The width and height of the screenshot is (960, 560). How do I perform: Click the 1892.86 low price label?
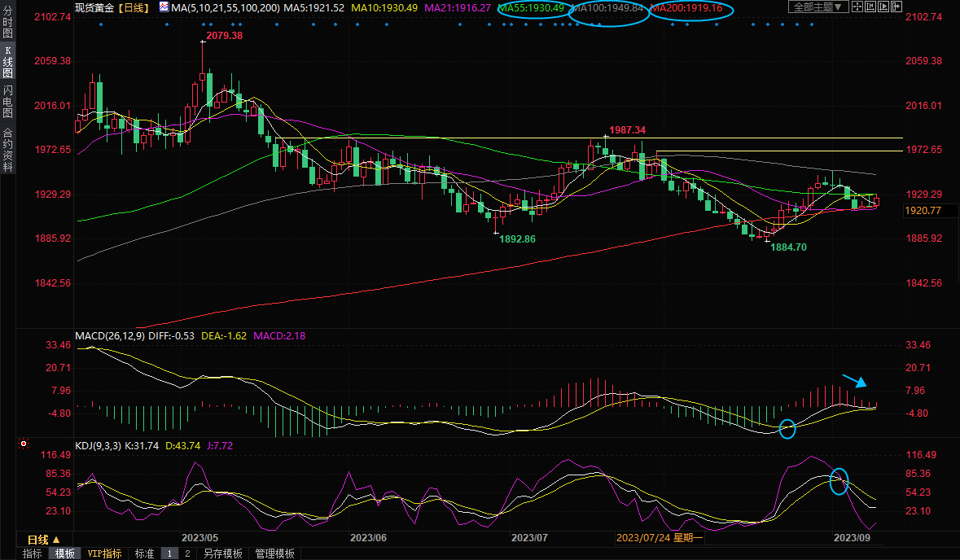click(x=517, y=238)
